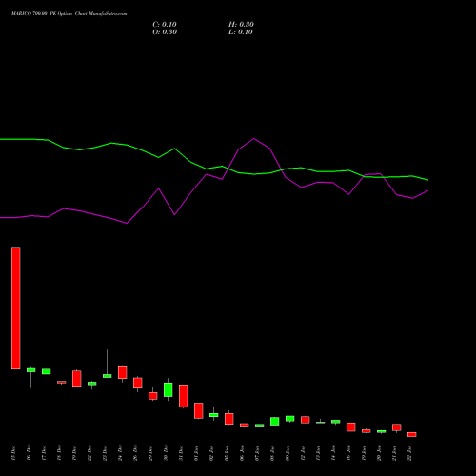Click the '01 Jan' date label
Screen dimensions: 476x476
(196, 453)
